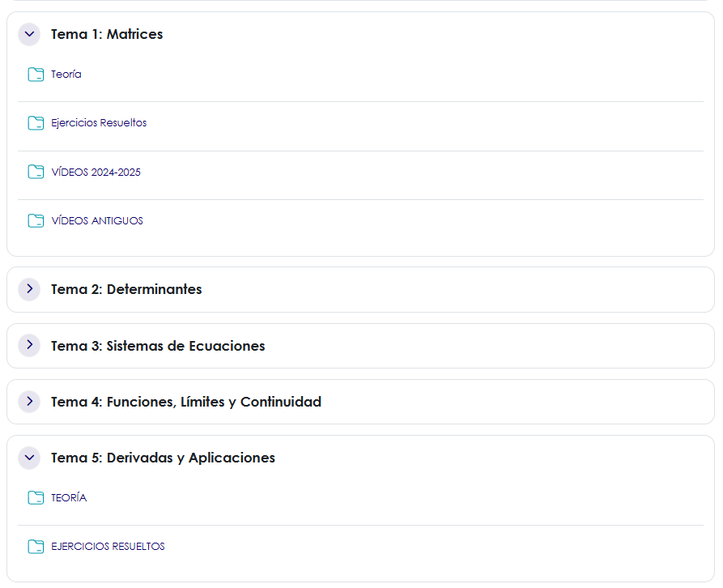Collapse the Tema 1: Matrices section chevron
Screen dimensions: 723x588
(29, 34)
